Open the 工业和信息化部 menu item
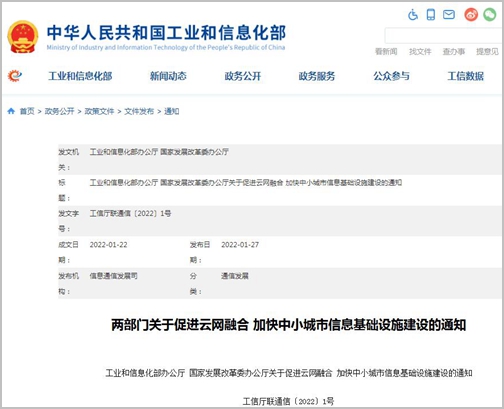The width and height of the screenshot is (504, 409). click(x=80, y=76)
